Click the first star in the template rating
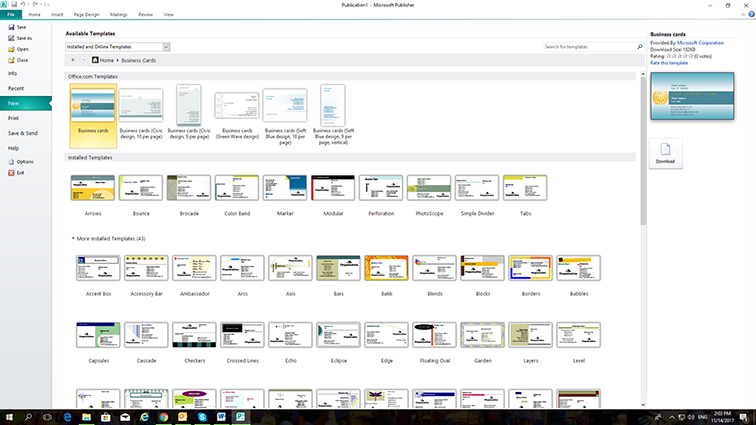Screen dimensions: 756x425 [669, 56]
